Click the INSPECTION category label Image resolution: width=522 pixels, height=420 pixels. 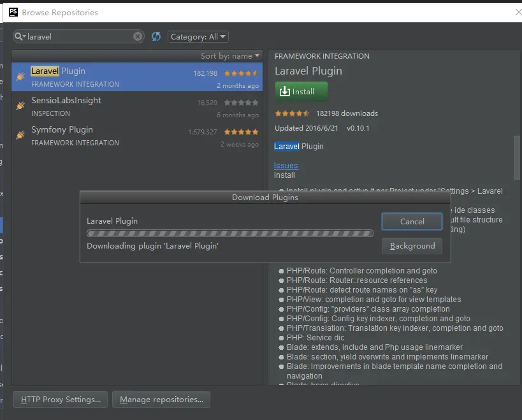tap(50, 113)
